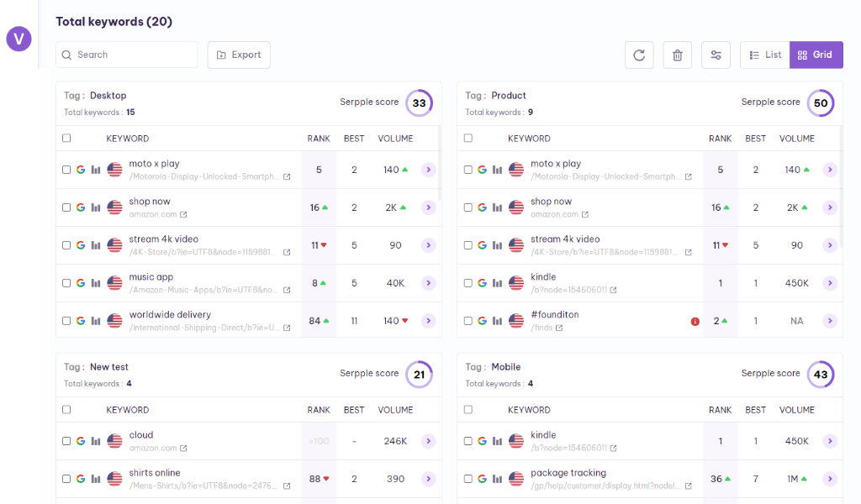Open external link icon for music app URL
Image resolution: width=861 pixels, height=504 pixels.
coord(287,290)
